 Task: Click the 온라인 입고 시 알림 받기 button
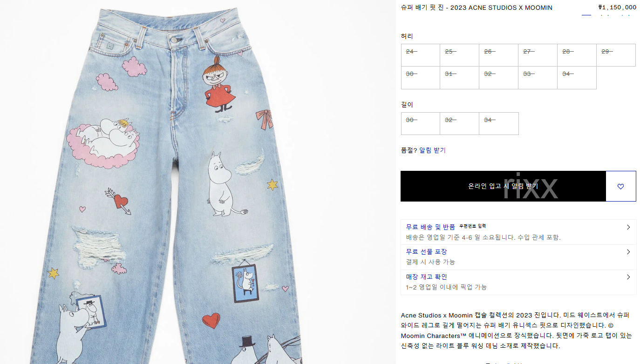(503, 186)
